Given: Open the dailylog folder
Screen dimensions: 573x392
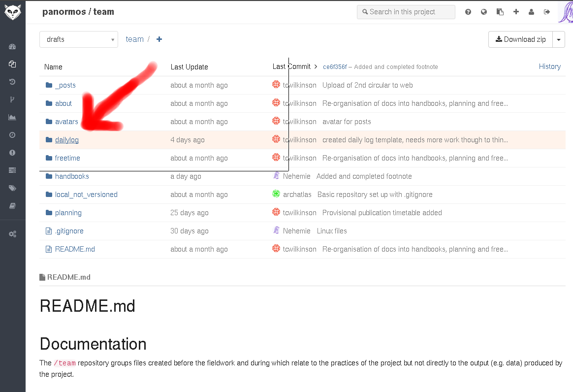Looking at the screenshot, I should click(67, 140).
